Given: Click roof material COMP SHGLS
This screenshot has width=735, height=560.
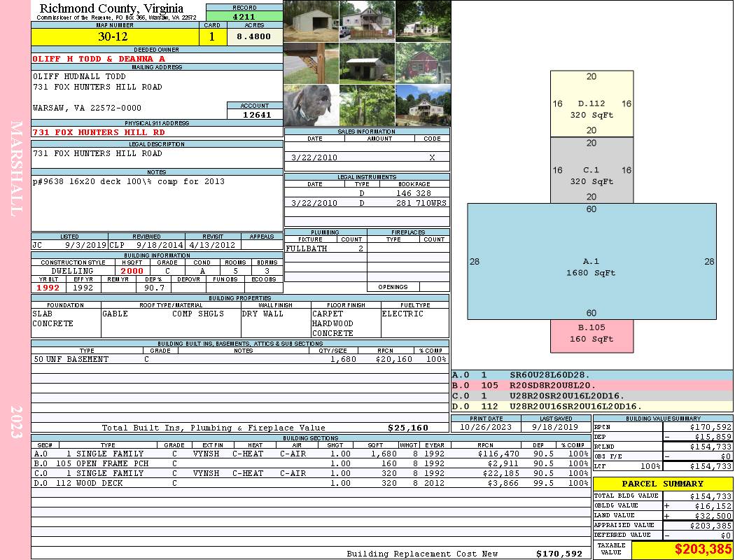Looking at the screenshot, I should click(198, 314).
